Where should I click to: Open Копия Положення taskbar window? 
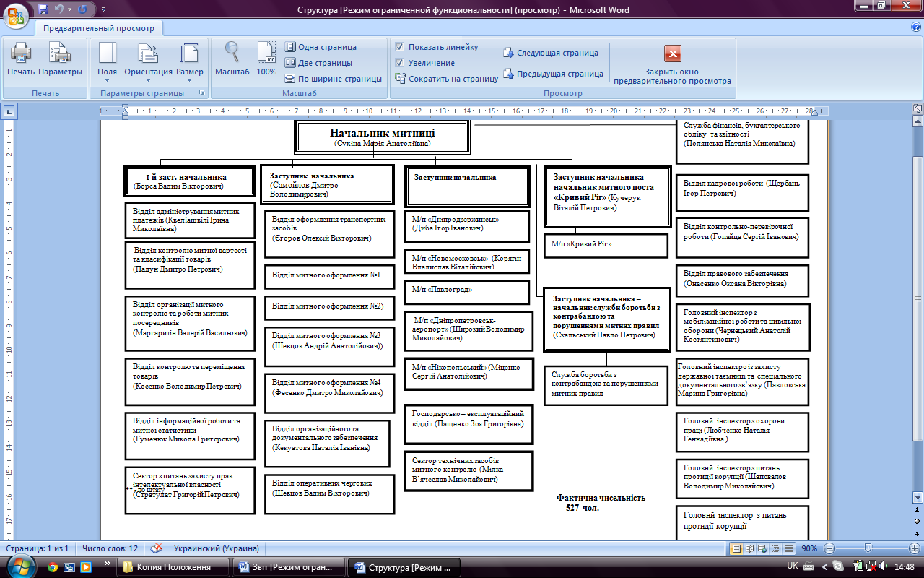[x=173, y=567]
